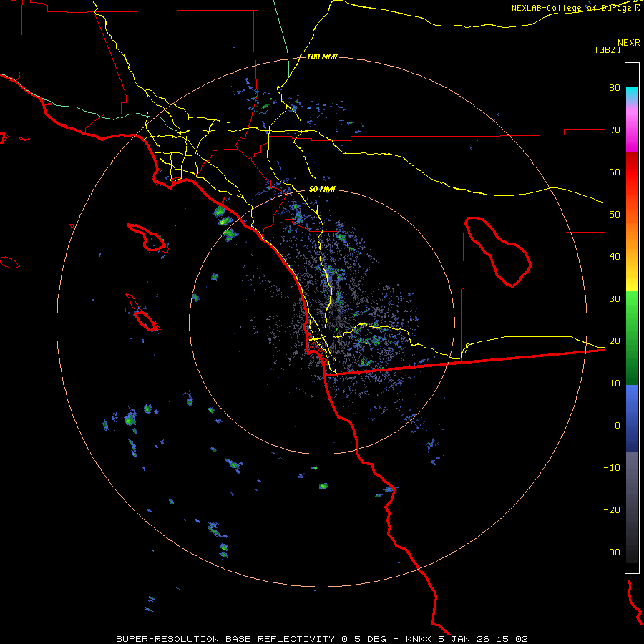
Task: Click the "0.5 DEG" elevation angle text
Action: click(364, 639)
